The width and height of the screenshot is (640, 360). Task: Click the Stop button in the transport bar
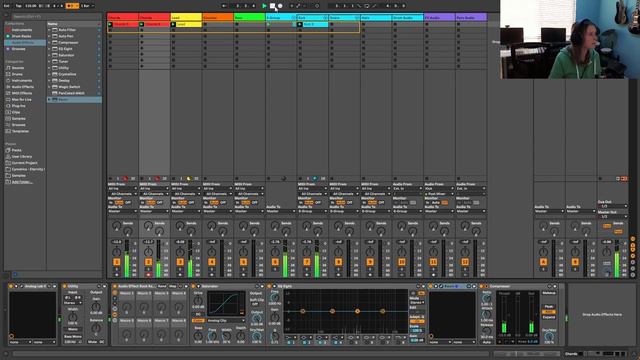click(x=272, y=6)
